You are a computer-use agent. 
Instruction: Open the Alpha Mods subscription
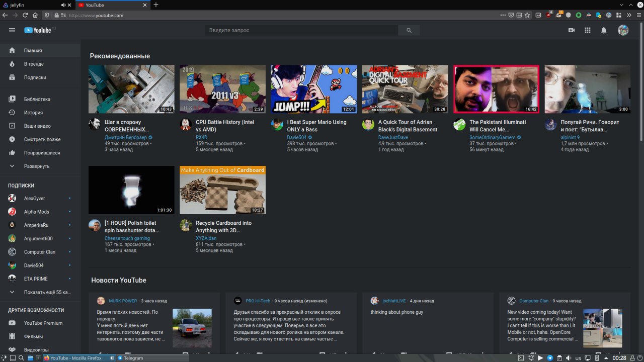40,212
